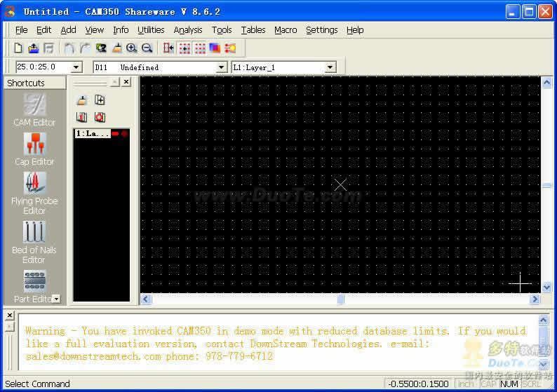Click the Open file folder icon
Viewport: 557px width, 392px height.
click(34, 48)
